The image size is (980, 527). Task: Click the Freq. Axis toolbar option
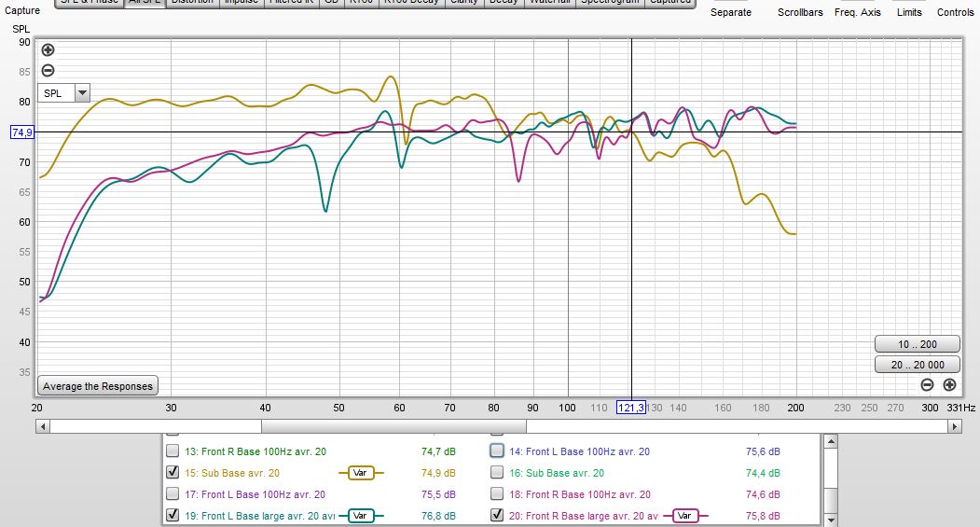pos(858,12)
